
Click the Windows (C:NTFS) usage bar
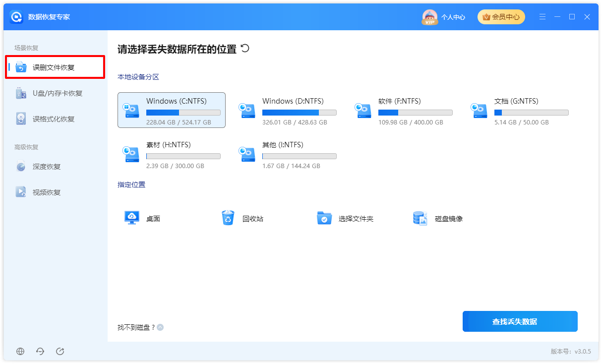[183, 113]
